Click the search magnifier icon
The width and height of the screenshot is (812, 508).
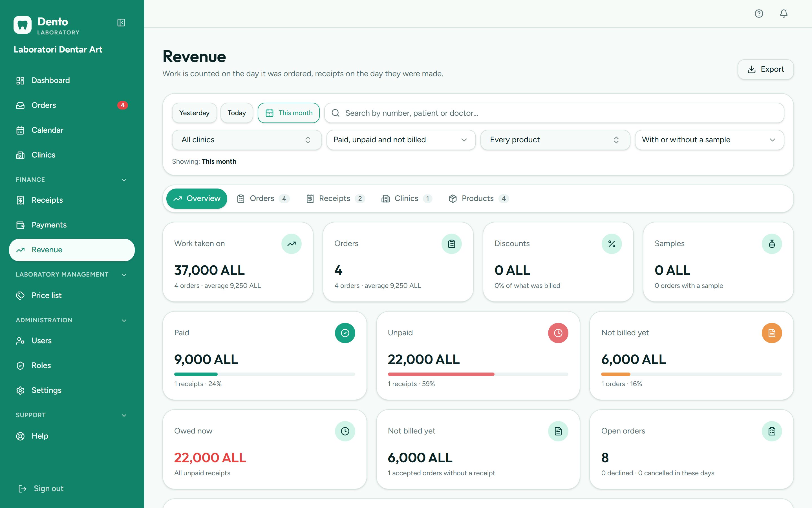335,113
